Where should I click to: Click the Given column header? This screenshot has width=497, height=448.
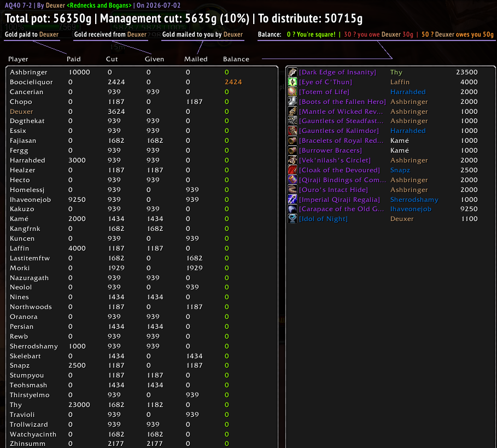(x=154, y=59)
